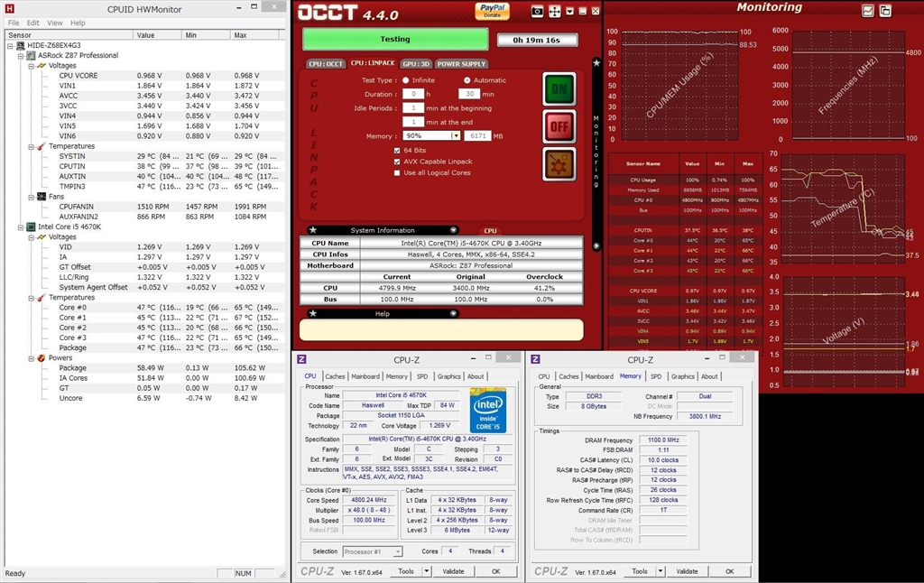The height and width of the screenshot is (583, 924).
Task: Open the Processor #1 selection dropdown
Action: [x=398, y=551]
